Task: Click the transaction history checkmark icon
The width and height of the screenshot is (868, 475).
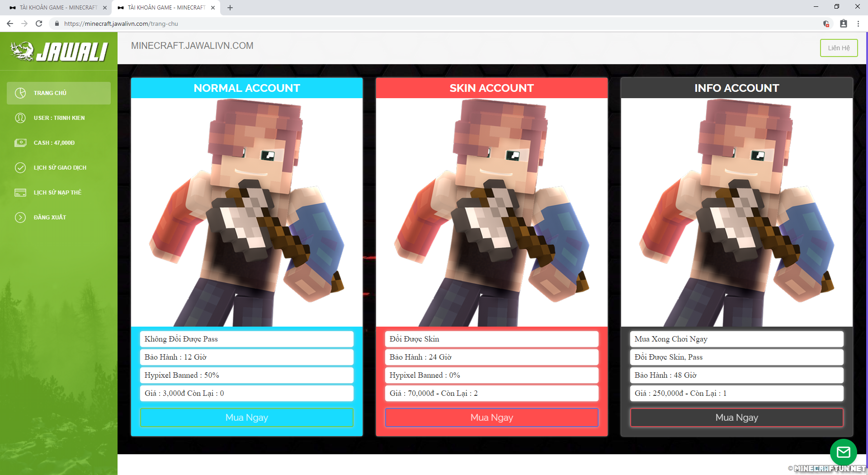Action: [x=20, y=168]
